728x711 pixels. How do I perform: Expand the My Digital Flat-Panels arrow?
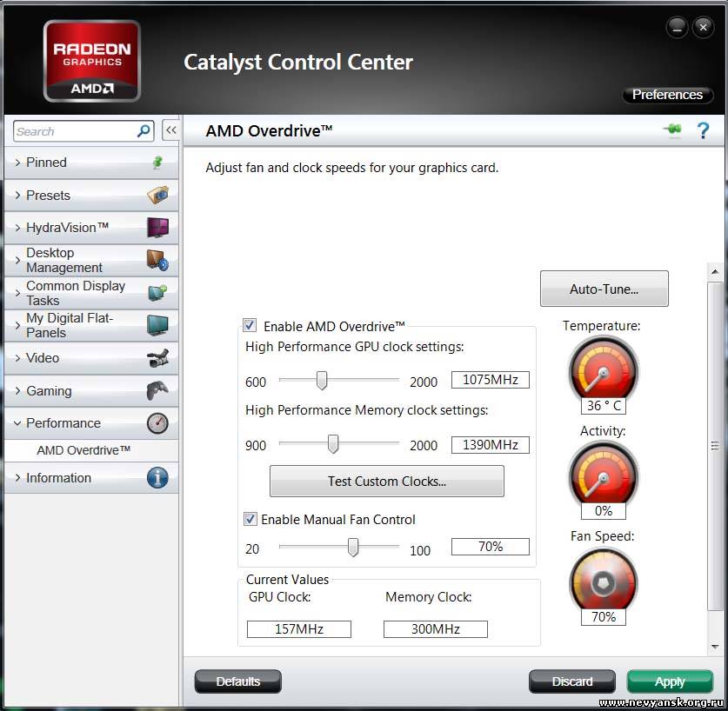tap(17, 325)
